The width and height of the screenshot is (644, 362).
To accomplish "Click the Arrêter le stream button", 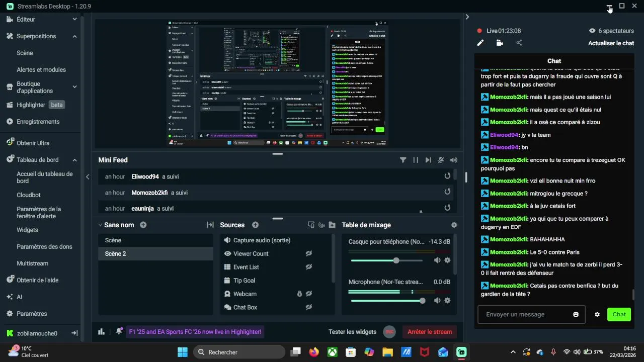I will [430, 331].
